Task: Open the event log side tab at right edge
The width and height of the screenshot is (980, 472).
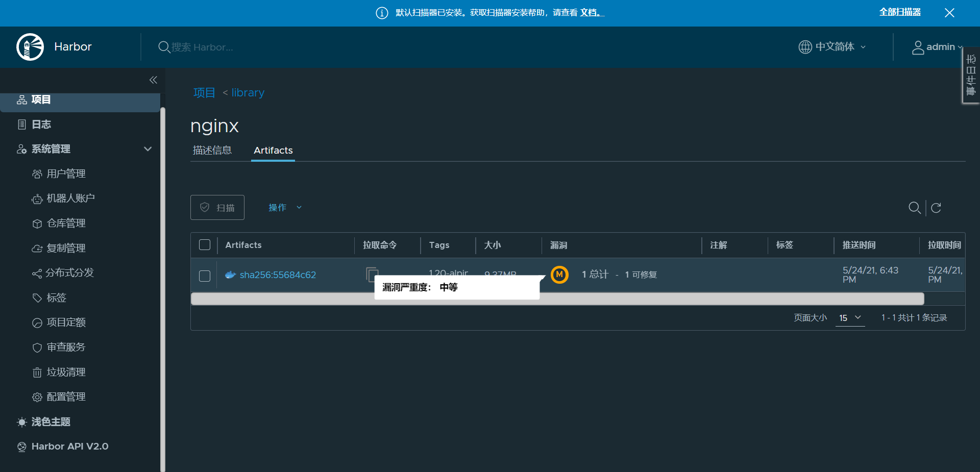Action: [x=971, y=75]
